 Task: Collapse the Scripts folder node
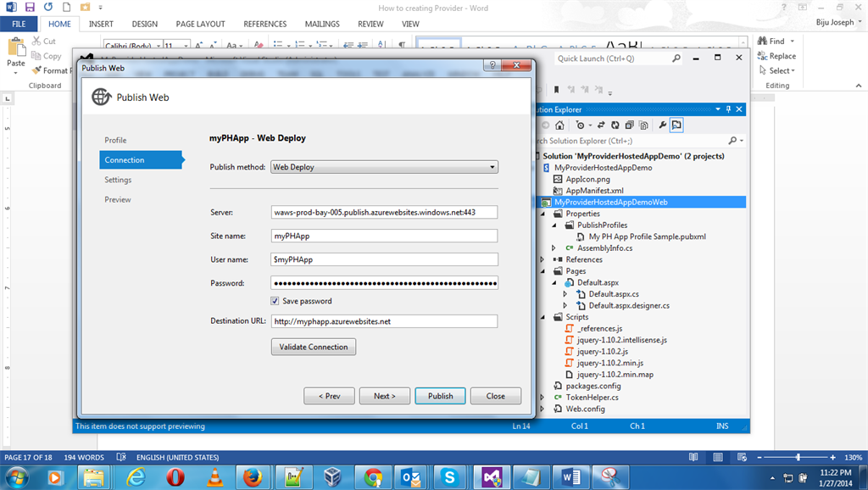543,317
